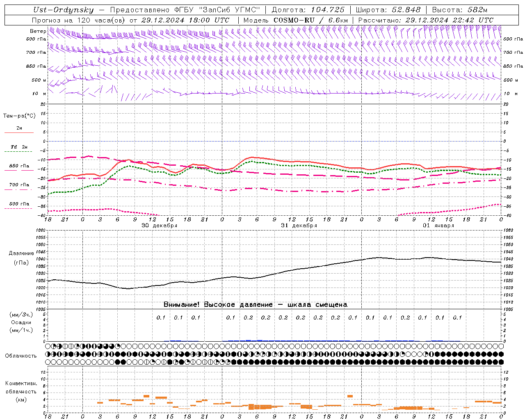Image resolution: width=525 pixels, height=420 pixels.
Task: Click the 'Конвективн.' convective cloud label
Action: pos(21,383)
